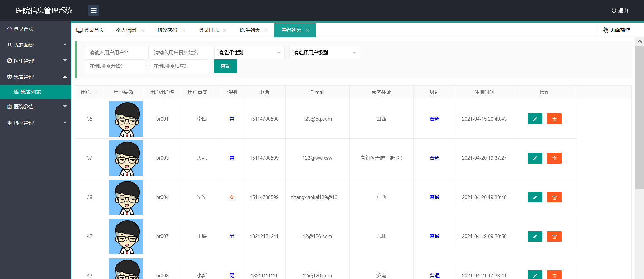Click the power icon next to 退出
This screenshot has height=279, width=644.
(614, 11)
